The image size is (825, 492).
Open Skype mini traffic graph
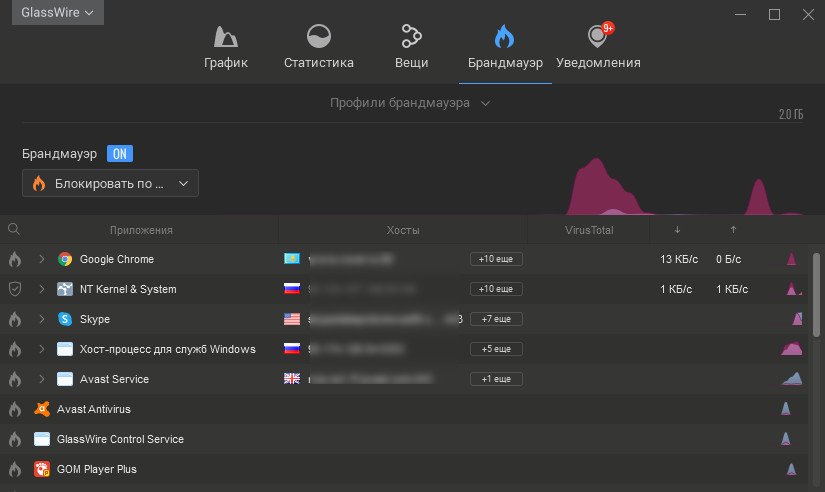(797, 318)
